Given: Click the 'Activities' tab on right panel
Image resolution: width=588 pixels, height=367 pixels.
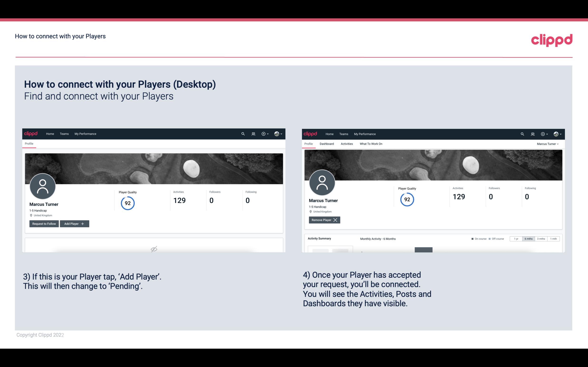Looking at the screenshot, I should click(x=347, y=144).
